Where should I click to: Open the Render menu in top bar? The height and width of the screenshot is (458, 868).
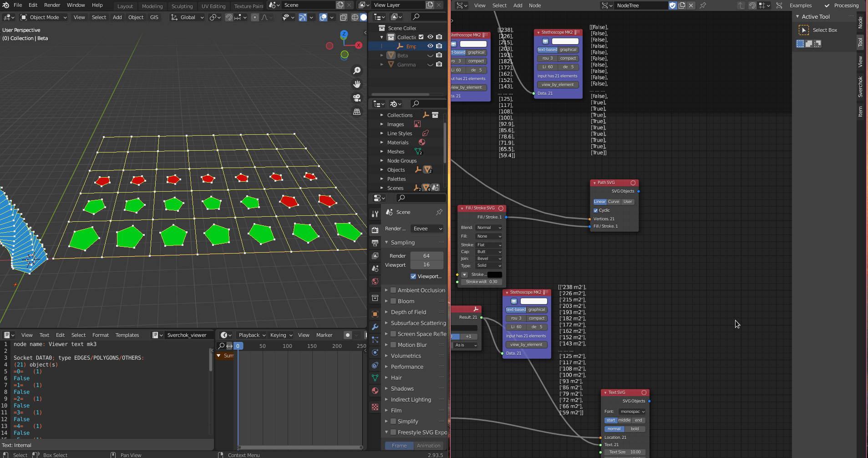click(52, 5)
